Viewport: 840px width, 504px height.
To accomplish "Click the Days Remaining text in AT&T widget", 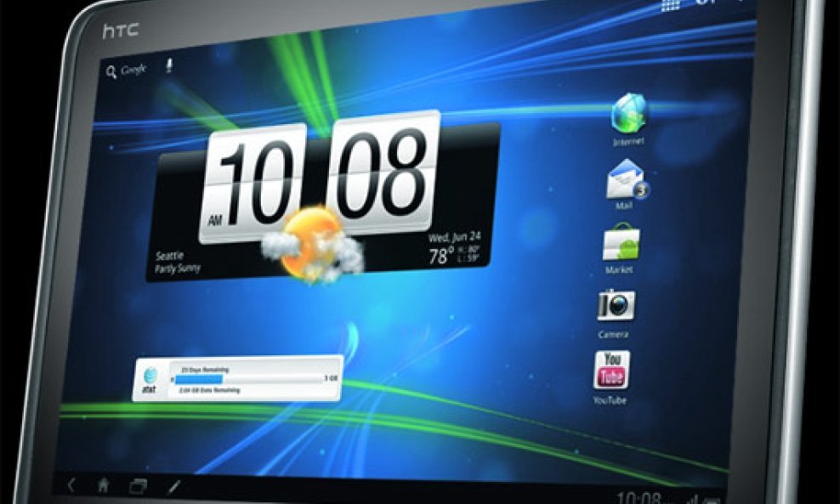I will pyautogui.click(x=205, y=370).
